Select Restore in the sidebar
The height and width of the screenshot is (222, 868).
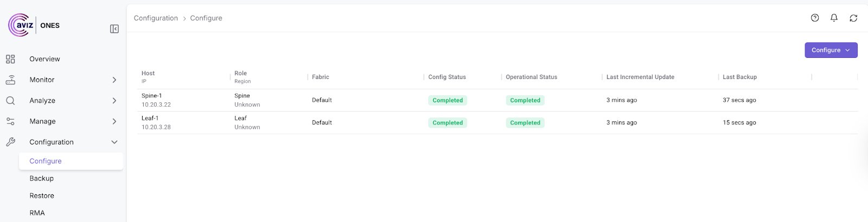coord(42,195)
